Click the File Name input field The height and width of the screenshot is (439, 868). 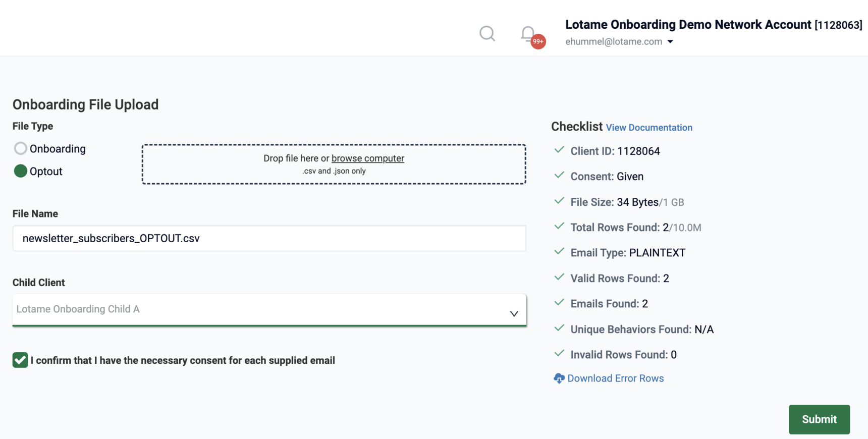(269, 238)
